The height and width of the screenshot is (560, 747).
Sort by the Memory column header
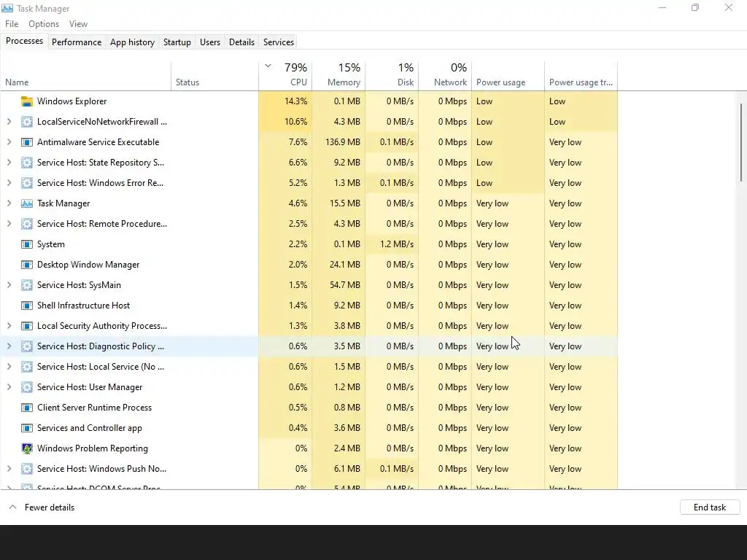[x=338, y=76]
